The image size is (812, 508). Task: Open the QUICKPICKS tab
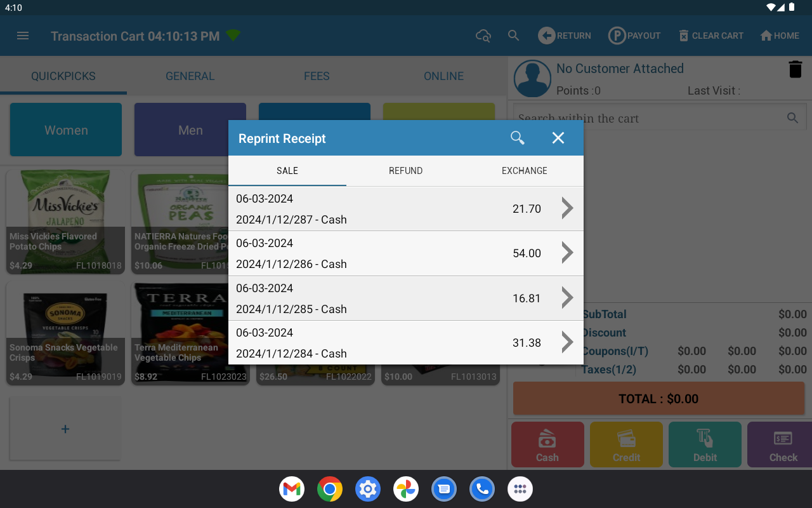(63, 76)
